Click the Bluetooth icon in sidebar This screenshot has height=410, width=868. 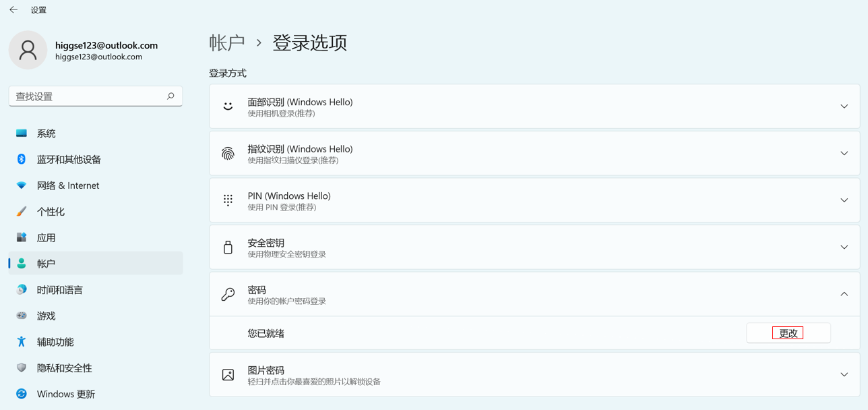(x=22, y=159)
